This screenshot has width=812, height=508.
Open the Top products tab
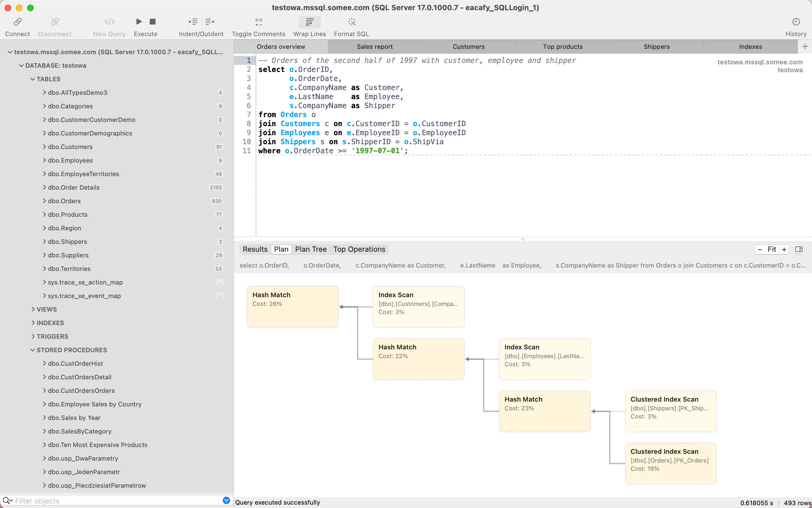pos(563,47)
